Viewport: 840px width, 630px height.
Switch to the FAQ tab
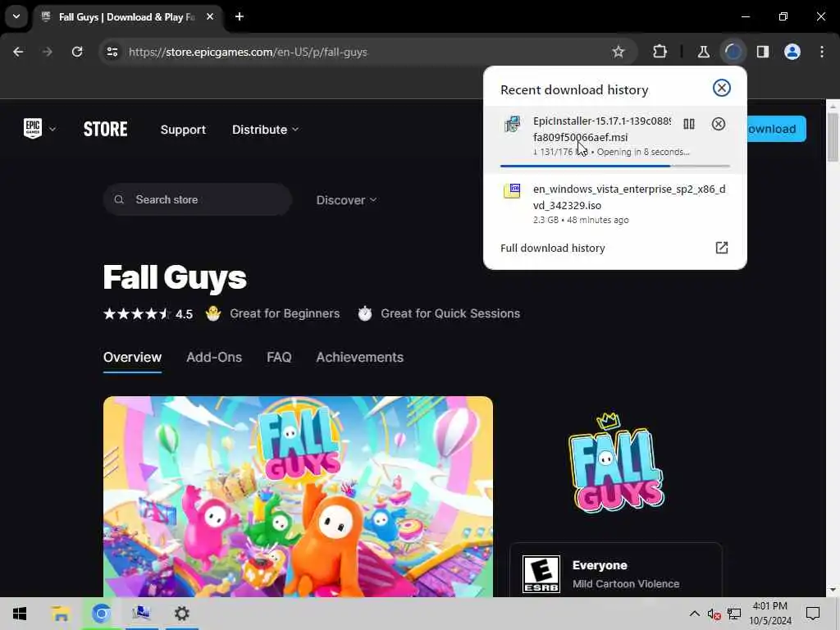click(279, 358)
